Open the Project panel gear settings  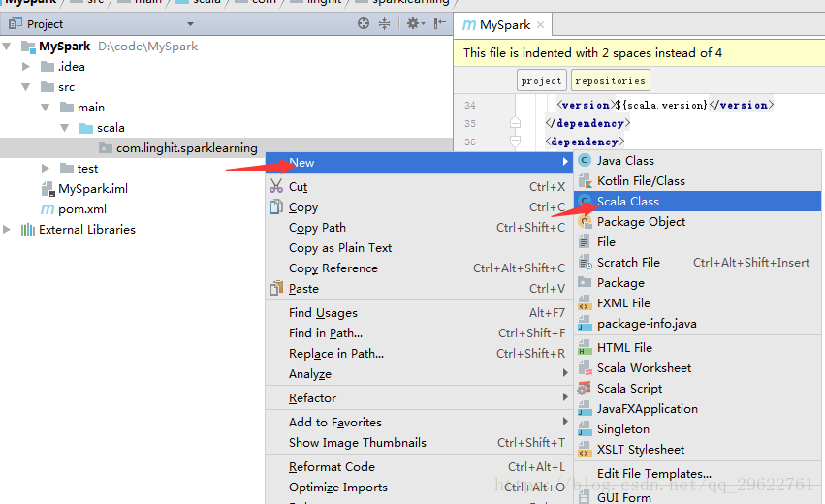click(415, 23)
